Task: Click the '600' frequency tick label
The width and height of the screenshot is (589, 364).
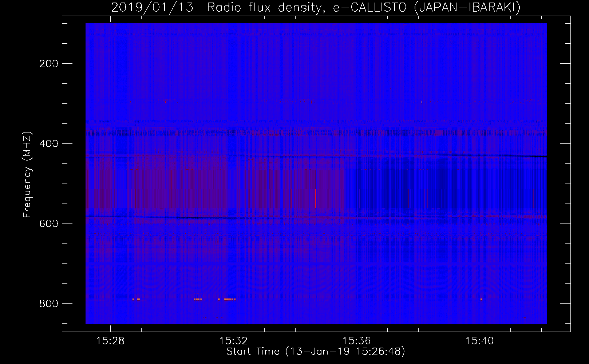Action: (49, 223)
